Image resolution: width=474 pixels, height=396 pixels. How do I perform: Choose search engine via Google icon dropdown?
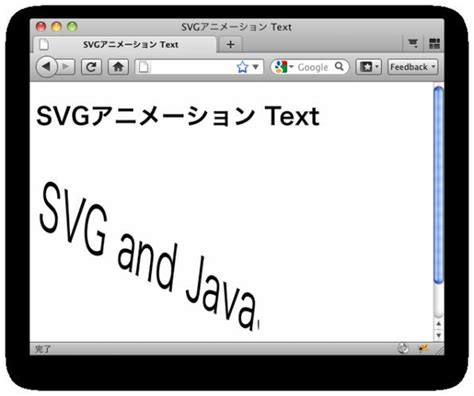click(x=283, y=67)
